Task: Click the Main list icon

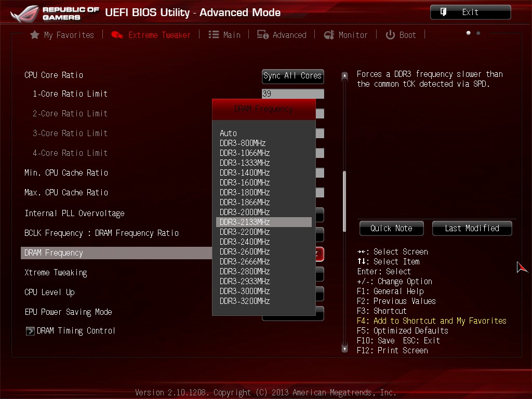Action: coord(214,35)
